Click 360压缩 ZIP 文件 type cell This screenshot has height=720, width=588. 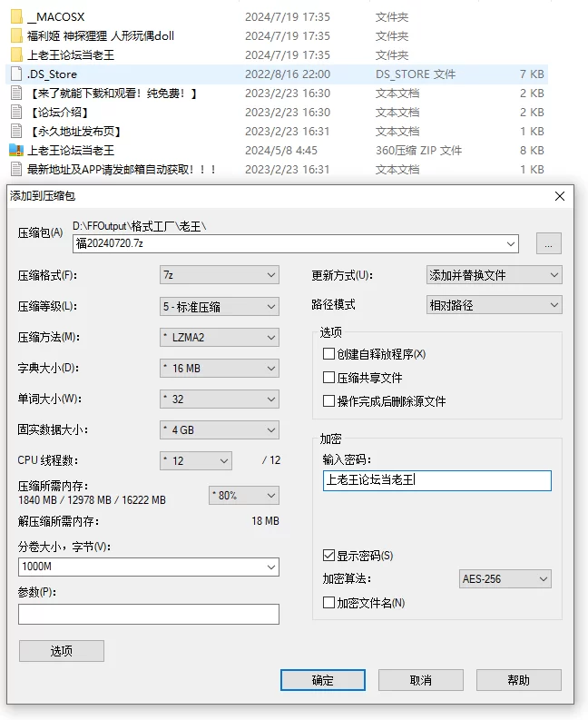pyautogui.click(x=418, y=150)
